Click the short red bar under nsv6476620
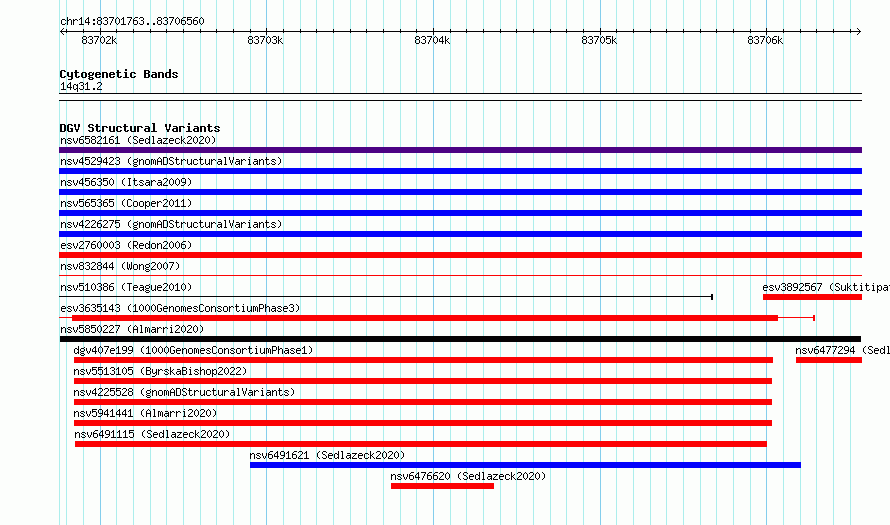The width and height of the screenshot is (890, 525). [442, 486]
